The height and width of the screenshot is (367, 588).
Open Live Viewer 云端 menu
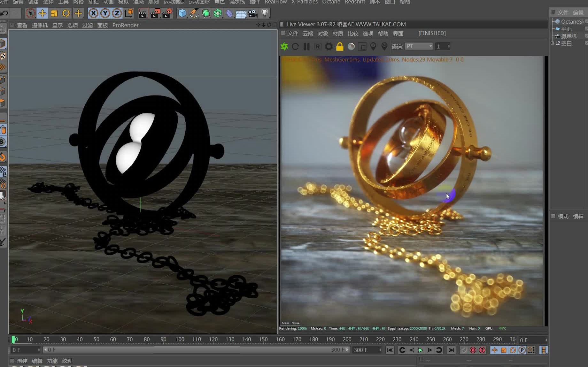pyautogui.click(x=308, y=34)
